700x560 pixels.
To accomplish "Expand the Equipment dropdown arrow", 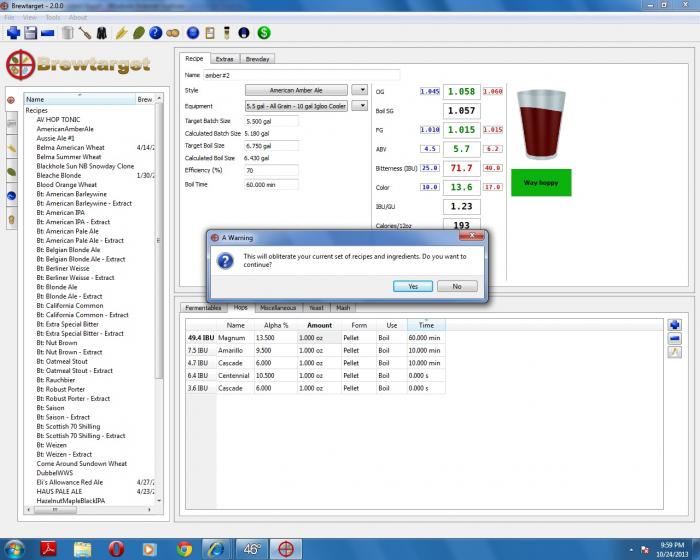I will tap(359, 106).
